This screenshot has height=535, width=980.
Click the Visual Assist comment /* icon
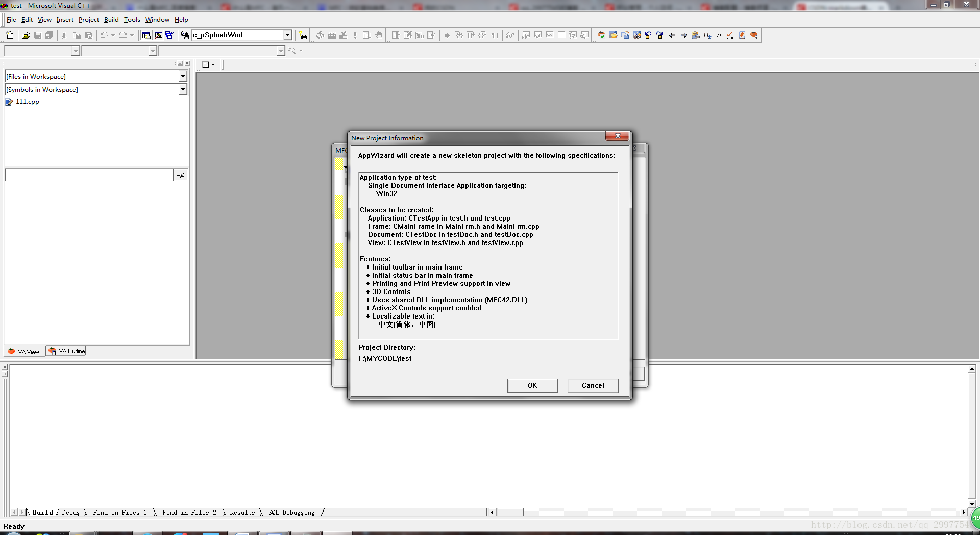click(719, 35)
